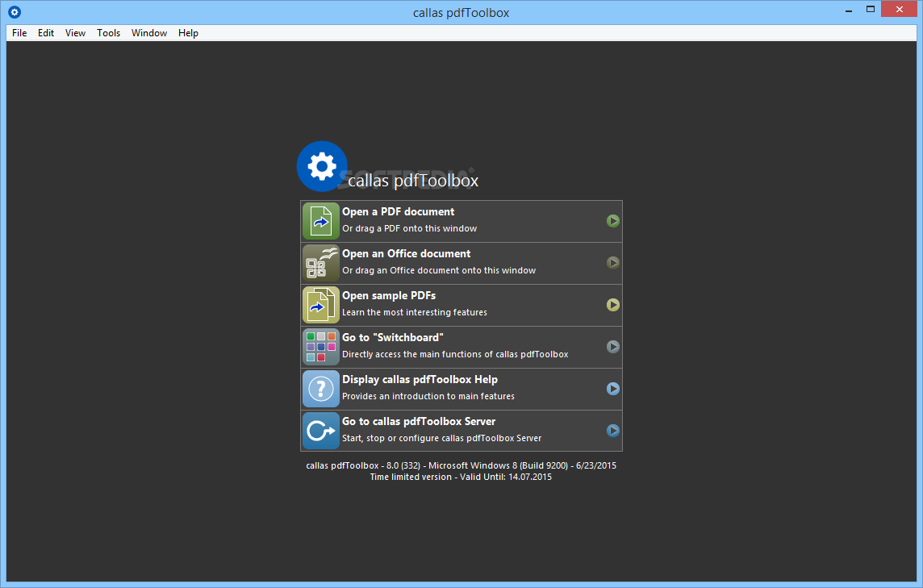Click "Go to callas pdfToolbox Server" title

point(419,421)
